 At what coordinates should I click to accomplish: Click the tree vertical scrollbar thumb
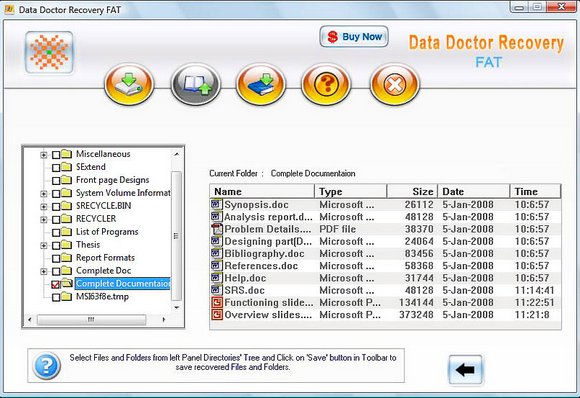177,236
